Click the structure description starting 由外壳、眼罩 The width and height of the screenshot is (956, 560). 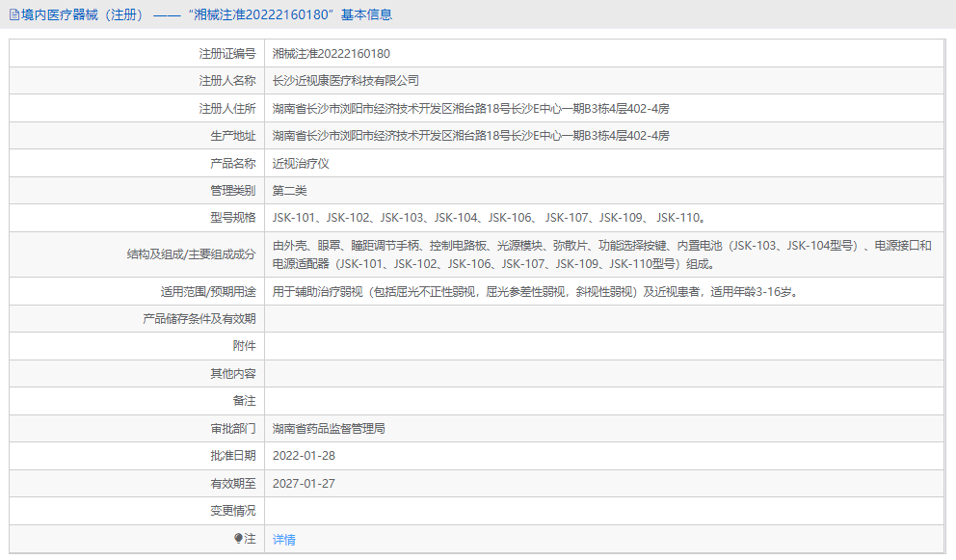click(x=601, y=254)
